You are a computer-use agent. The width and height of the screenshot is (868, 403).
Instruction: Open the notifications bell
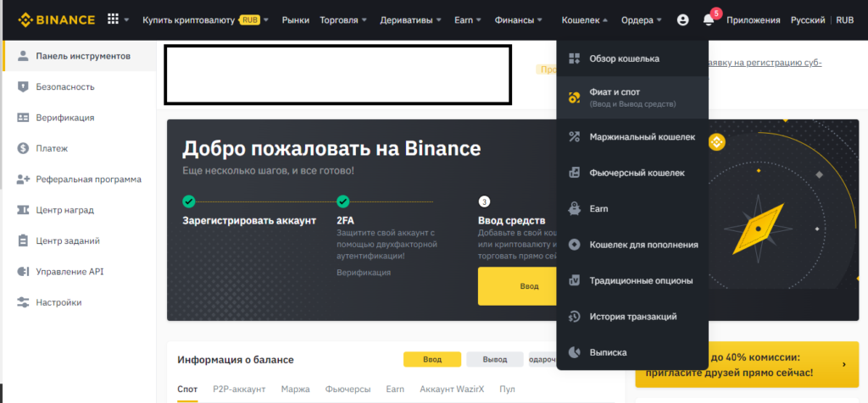point(708,20)
